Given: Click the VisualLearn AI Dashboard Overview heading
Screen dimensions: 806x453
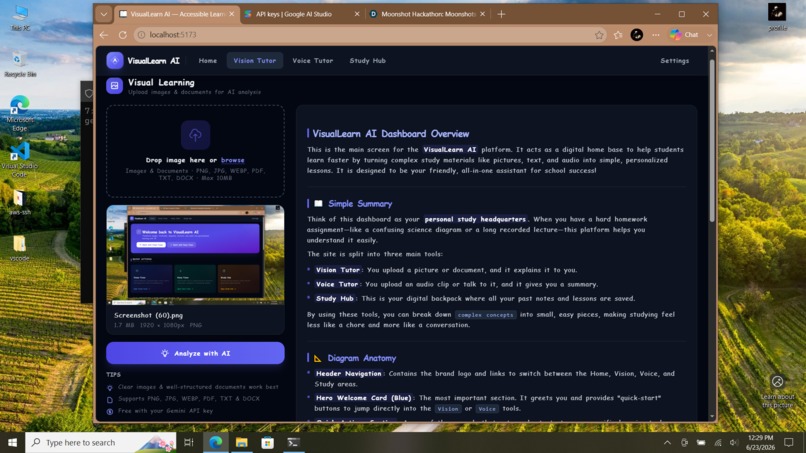Looking at the screenshot, I should [391, 134].
